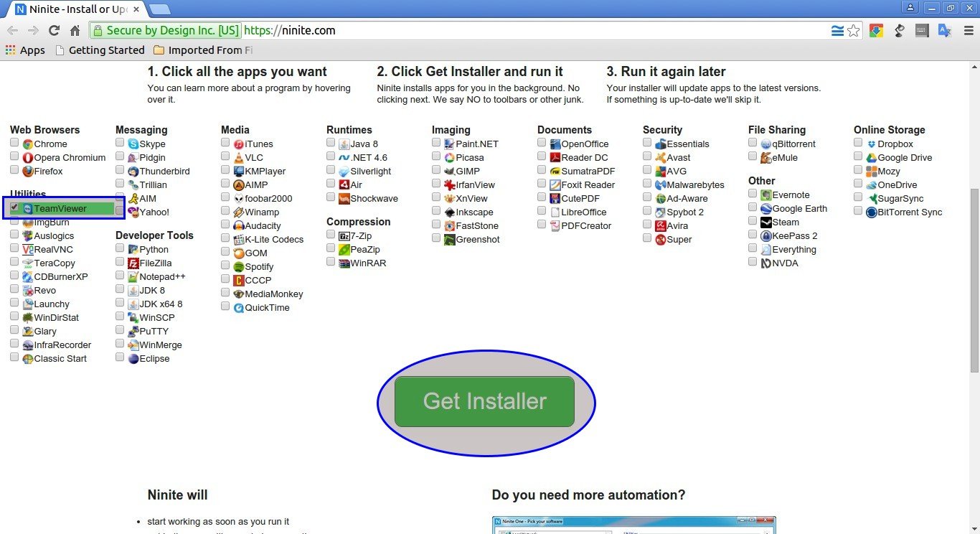Click the Dropbox icon under Online Storage

[872, 144]
